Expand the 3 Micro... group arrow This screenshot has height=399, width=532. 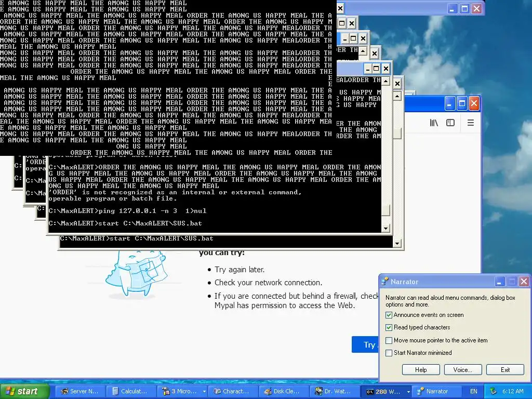tap(204, 392)
